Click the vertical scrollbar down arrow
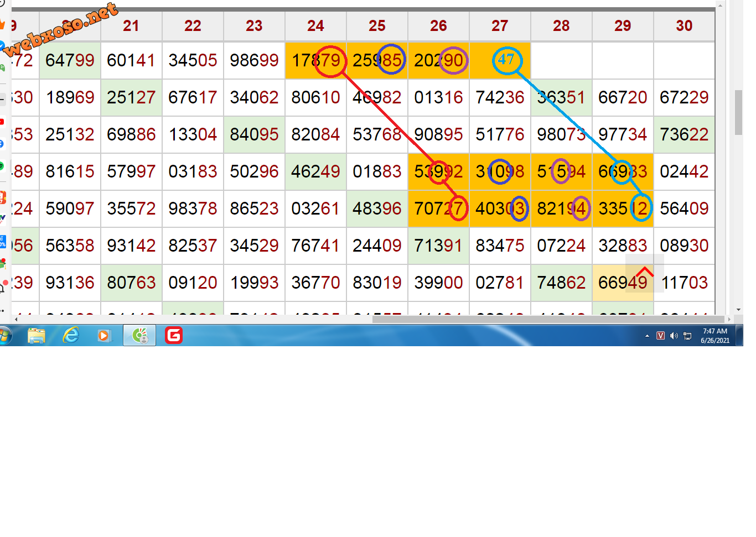The width and height of the screenshot is (756, 537). coord(738,310)
